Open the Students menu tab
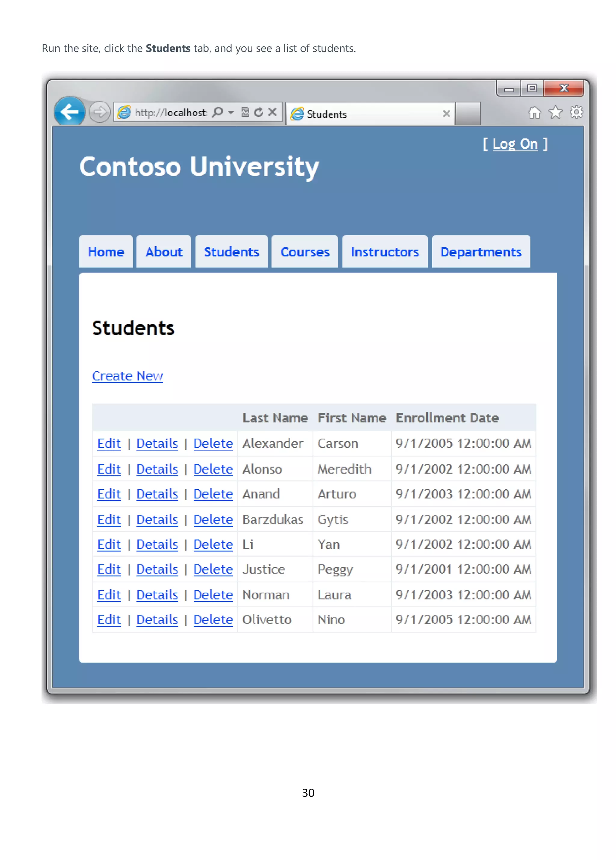Viewport: 616px width, 860px height. pos(232,252)
